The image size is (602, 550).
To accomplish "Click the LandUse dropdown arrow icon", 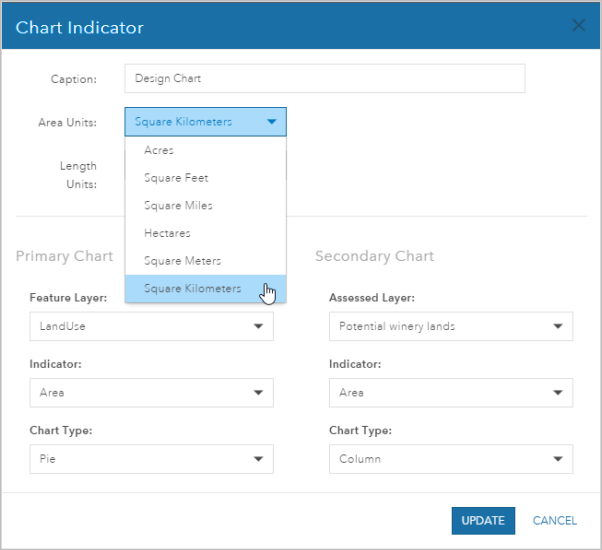I will 258,326.
